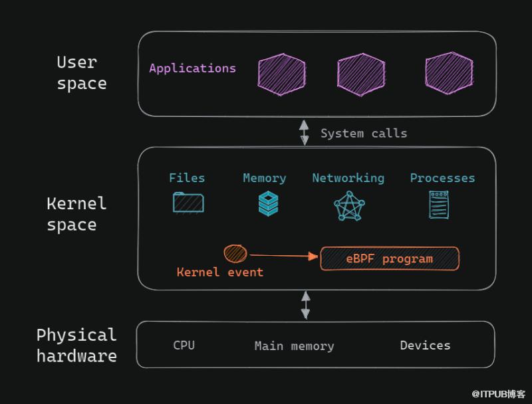
Task: Click the ITPUB watermark text
Action: point(498,394)
